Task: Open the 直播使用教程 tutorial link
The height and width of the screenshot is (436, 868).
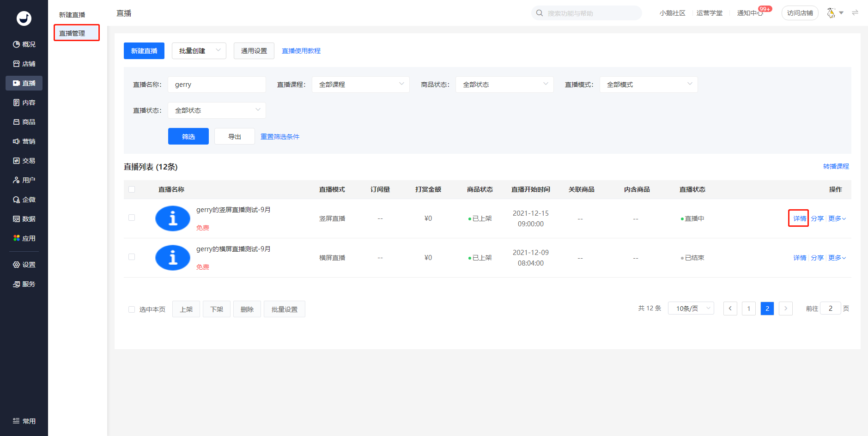Action: pyautogui.click(x=301, y=51)
